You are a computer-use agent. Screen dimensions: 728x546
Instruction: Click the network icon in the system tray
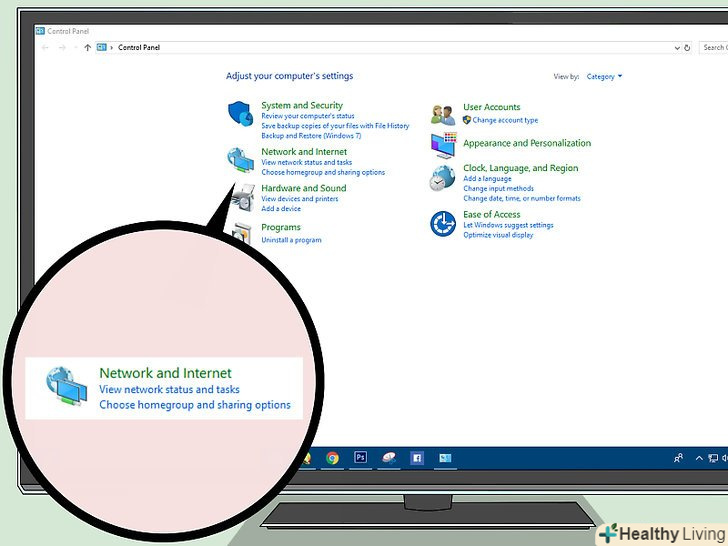coord(713,458)
